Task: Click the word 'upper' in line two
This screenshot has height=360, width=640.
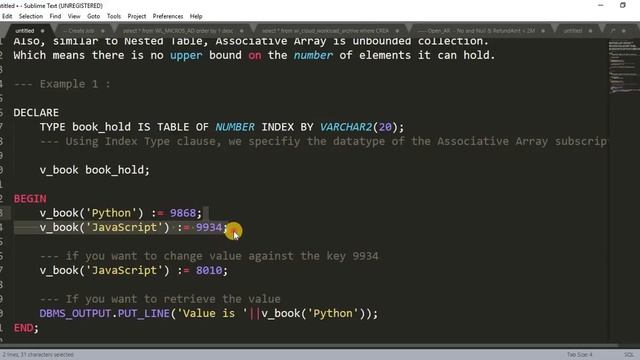Action: pyautogui.click(x=186, y=55)
